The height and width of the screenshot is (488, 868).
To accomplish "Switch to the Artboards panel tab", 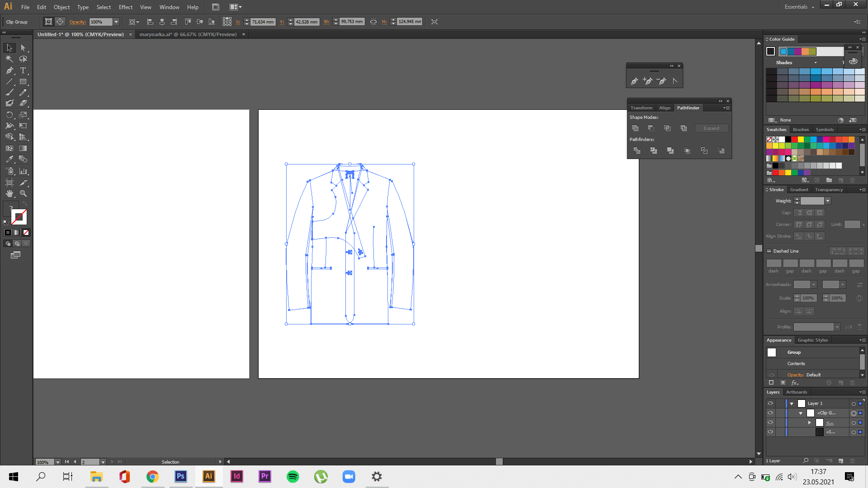I will tap(796, 392).
